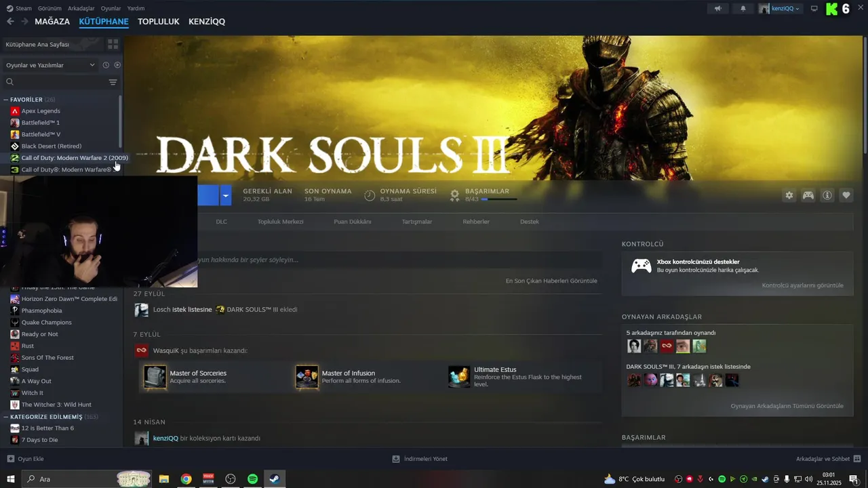Open the Görünüm menu
The height and width of the screenshot is (488, 868).
[50, 8]
